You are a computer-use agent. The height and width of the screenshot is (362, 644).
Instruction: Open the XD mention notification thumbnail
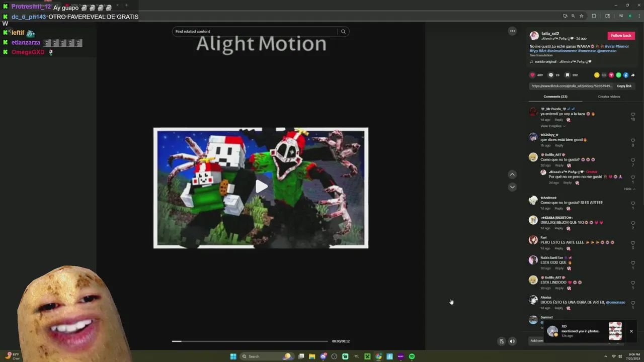(615, 331)
